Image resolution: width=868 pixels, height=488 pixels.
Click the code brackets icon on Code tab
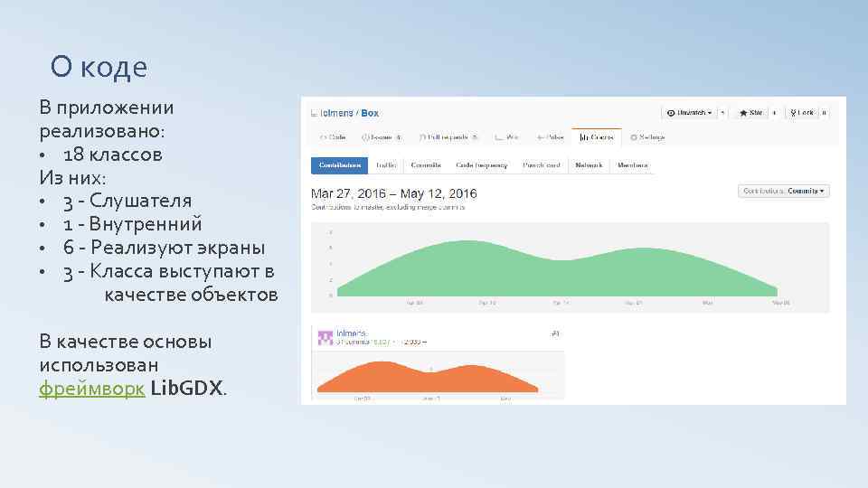[x=323, y=137]
